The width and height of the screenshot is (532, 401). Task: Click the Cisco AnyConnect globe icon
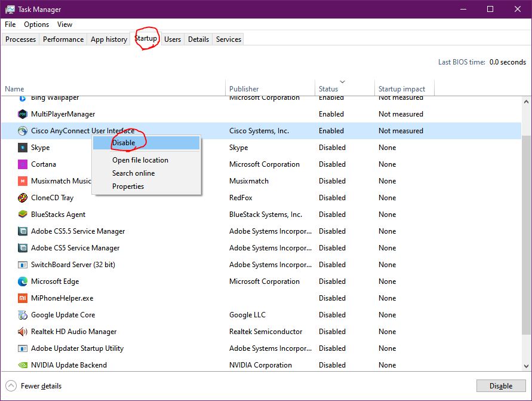click(23, 131)
